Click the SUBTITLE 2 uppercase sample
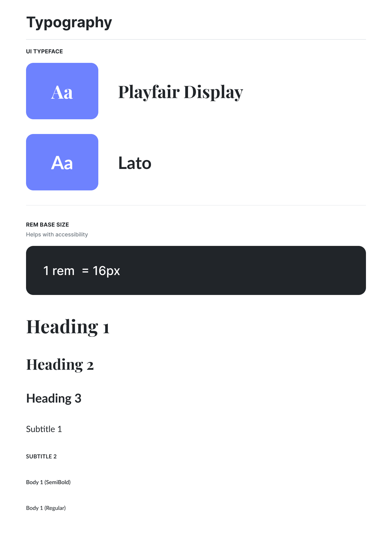 click(x=41, y=457)
